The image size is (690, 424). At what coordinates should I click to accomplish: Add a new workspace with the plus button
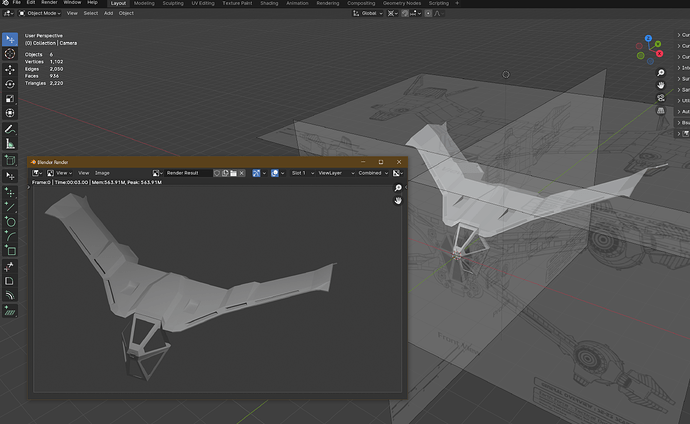(x=457, y=3)
